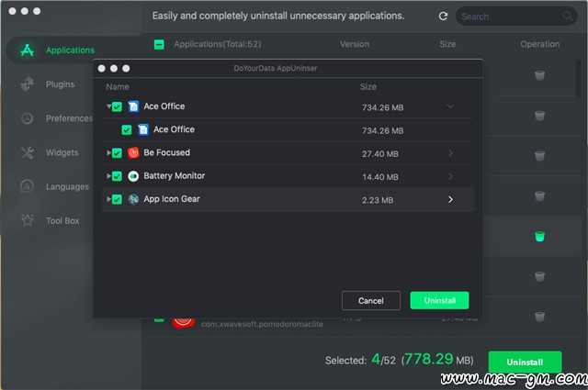Expand the App Icon Gear disclosure triangle
The image size is (588, 390).
pos(108,199)
